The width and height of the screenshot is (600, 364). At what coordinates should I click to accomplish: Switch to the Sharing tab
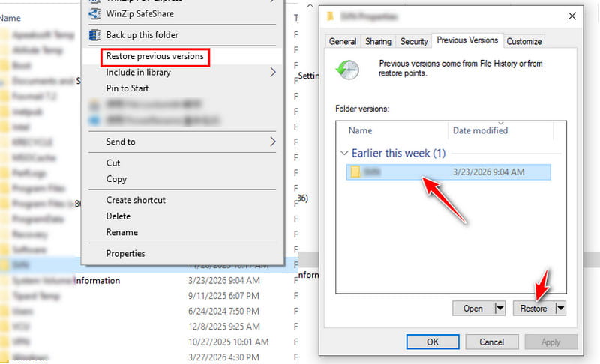[x=378, y=41]
